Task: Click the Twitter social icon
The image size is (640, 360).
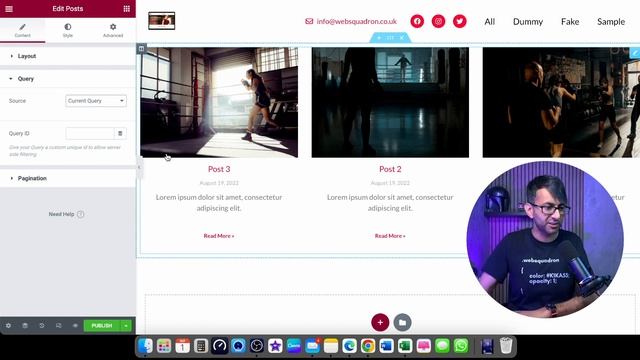Action: (460, 21)
